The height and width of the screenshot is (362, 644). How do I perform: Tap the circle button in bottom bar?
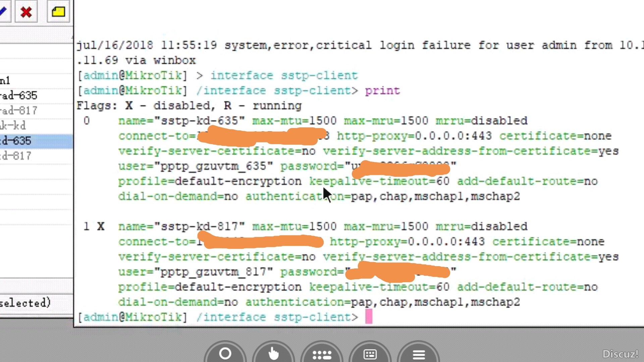tap(225, 353)
